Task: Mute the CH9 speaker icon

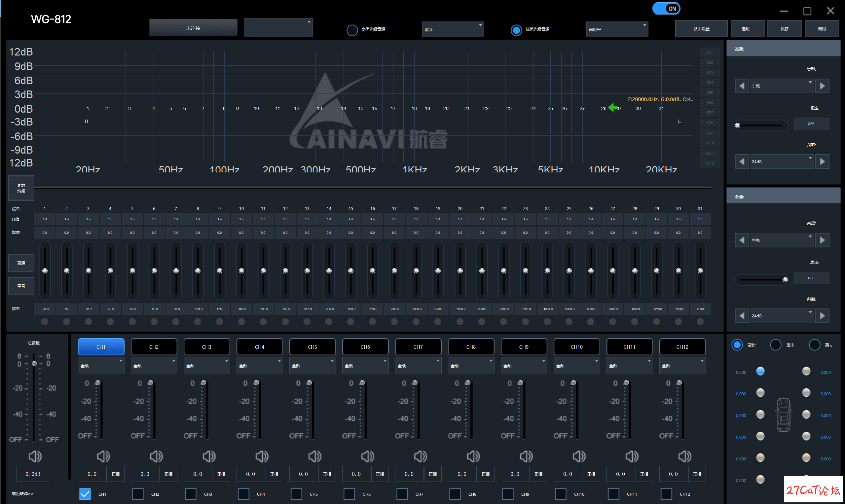Action: (x=526, y=456)
